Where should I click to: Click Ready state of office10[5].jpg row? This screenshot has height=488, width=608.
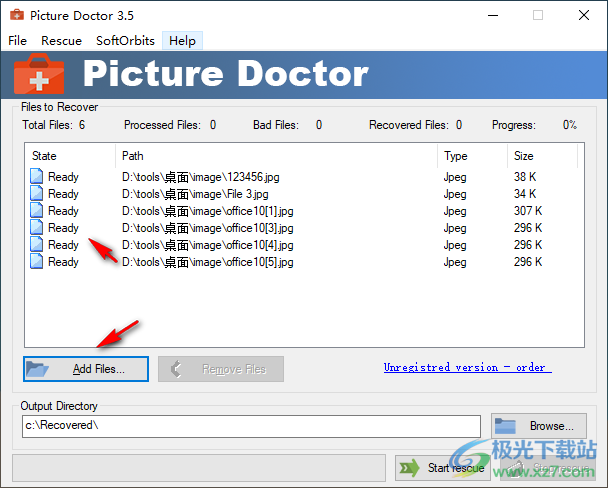click(x=63, y=262)
